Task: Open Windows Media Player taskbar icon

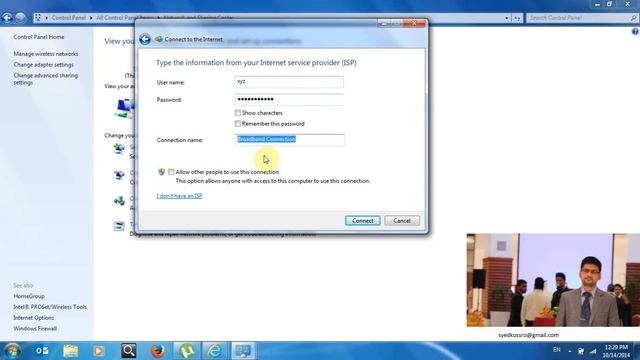Action: (98, 351)
